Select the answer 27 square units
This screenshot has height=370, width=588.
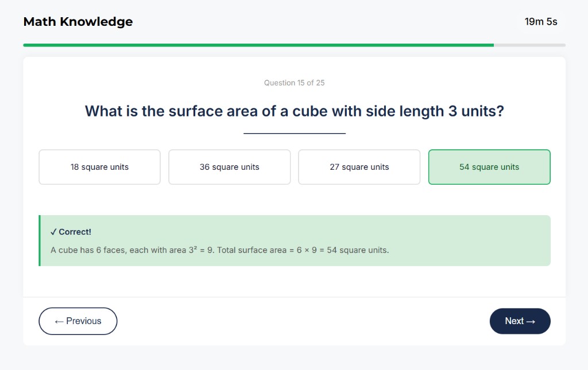click(359, 167)
